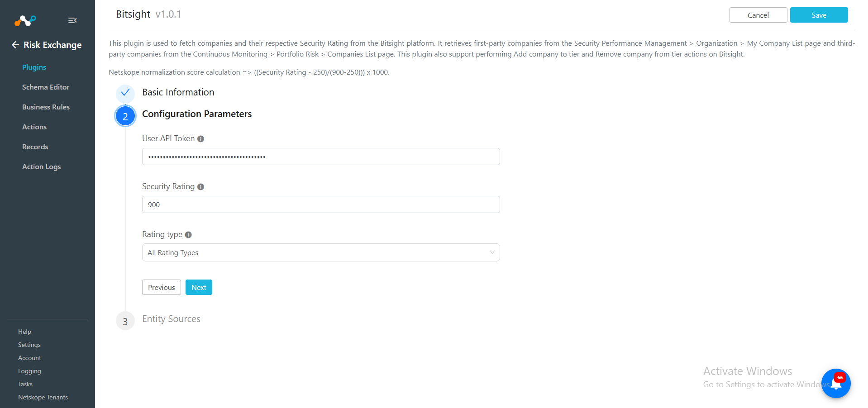This screenshot has width=868, height=408.
Task: Click the Security Rating input field
Action: pos(321,204)
